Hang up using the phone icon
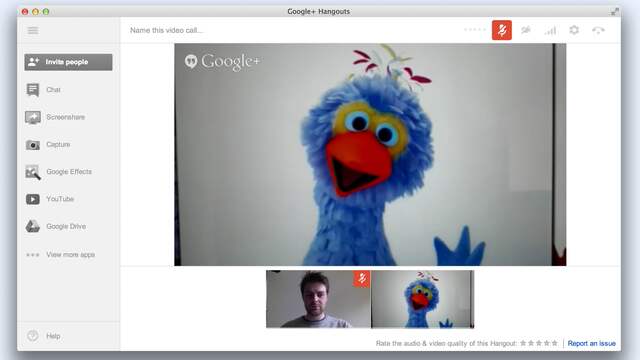 598,30
